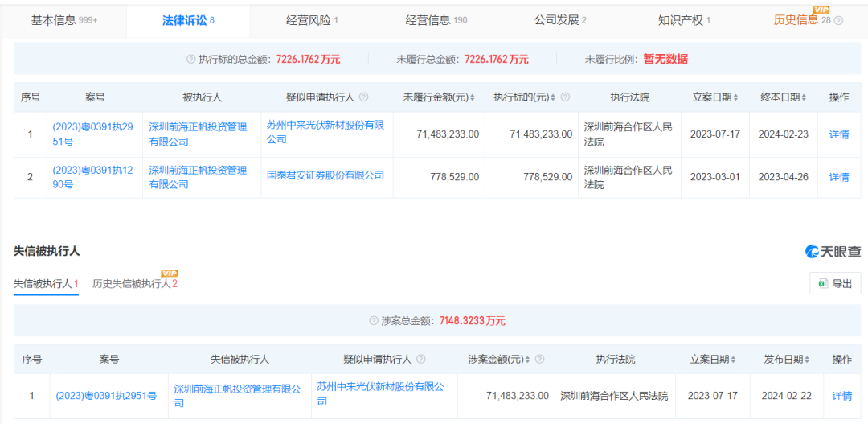Click help icon before 涉案总金额
868x424 pixels.
(375, 321)
